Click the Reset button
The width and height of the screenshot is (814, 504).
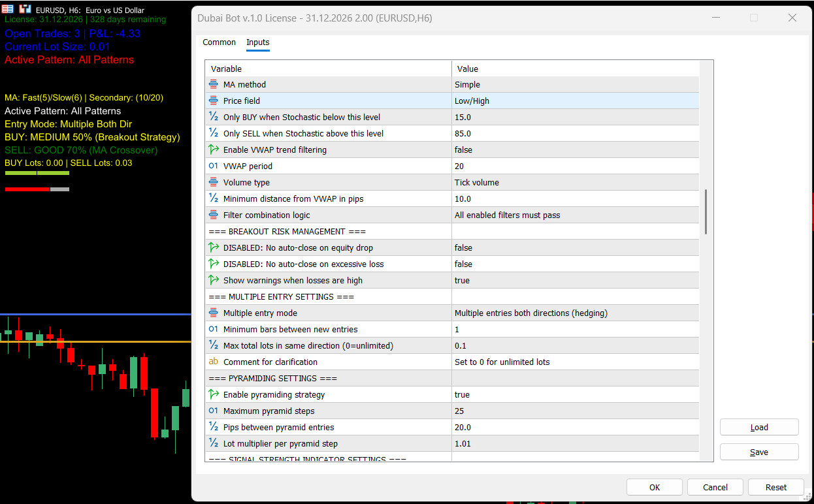(776, 487)
